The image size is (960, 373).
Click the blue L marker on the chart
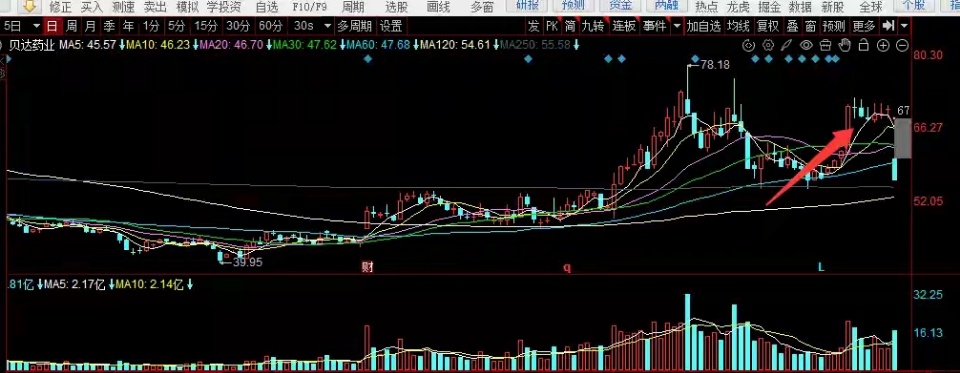point(822,267)
